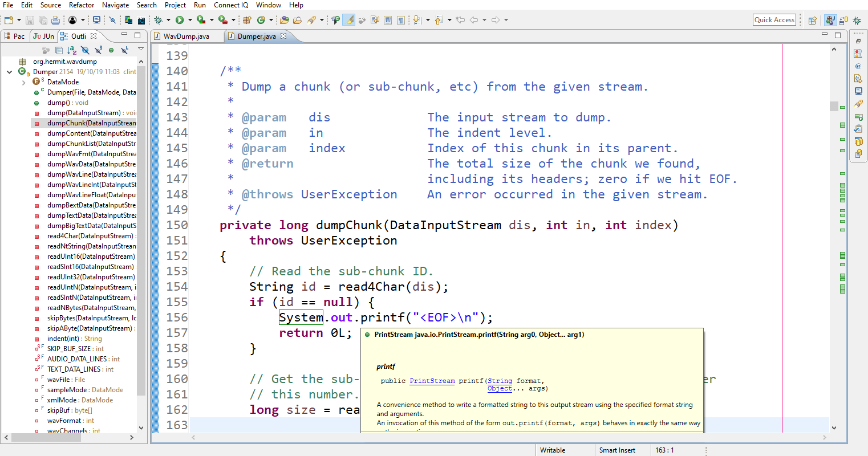Image resolution: width=868 pixels, height=456 pixels.
Task: Click the green Run button in toolbar
Action: [180, 20]
